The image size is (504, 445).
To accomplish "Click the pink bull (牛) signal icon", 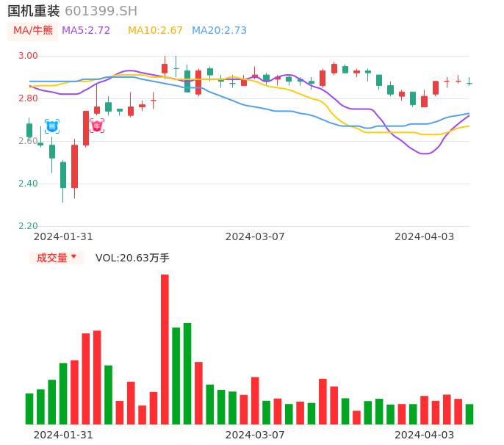I will (97, 126).
